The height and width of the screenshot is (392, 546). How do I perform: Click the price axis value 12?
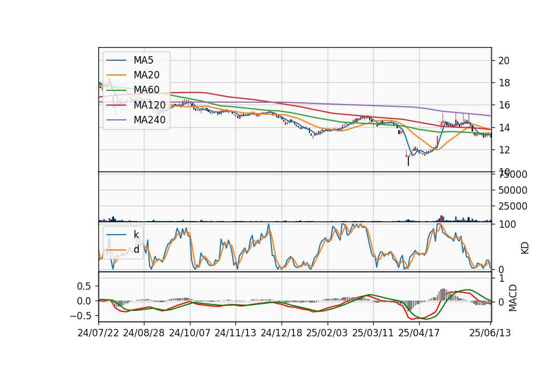[x=504, y=150]
